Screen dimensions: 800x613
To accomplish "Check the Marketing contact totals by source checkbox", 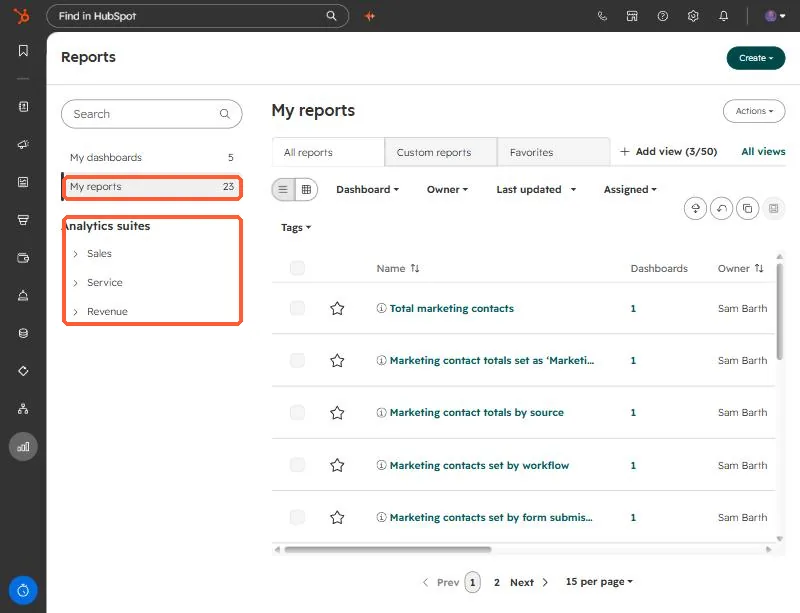I will coord(297,412).
